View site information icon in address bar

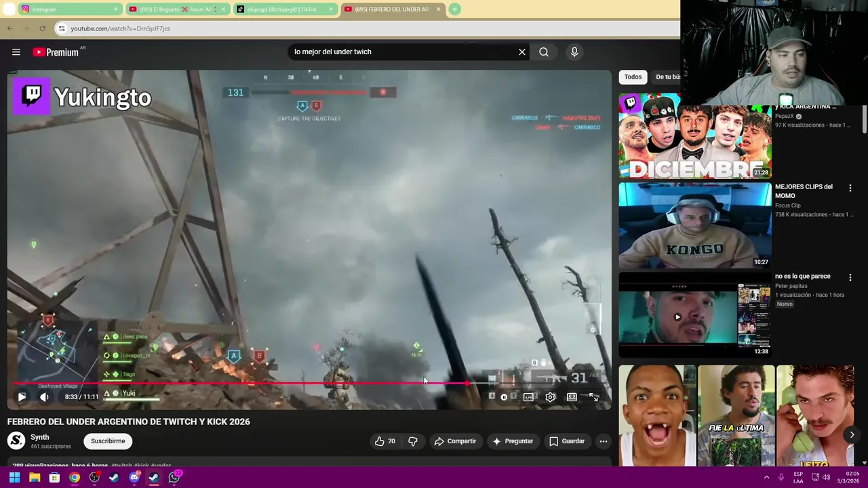[x=62, y=28]
